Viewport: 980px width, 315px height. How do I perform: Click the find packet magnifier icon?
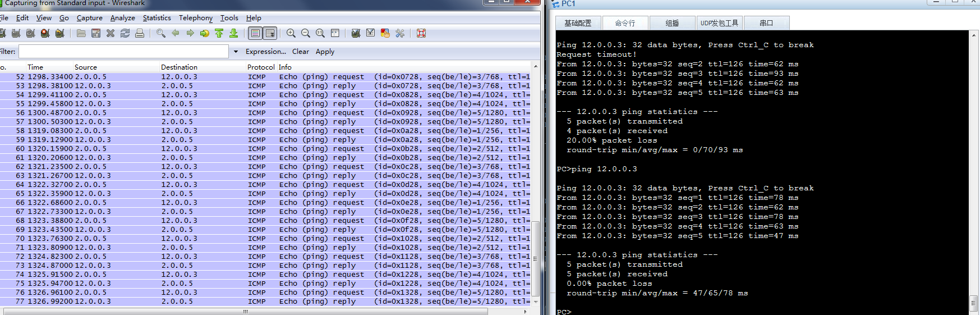[x=161, y=34]
